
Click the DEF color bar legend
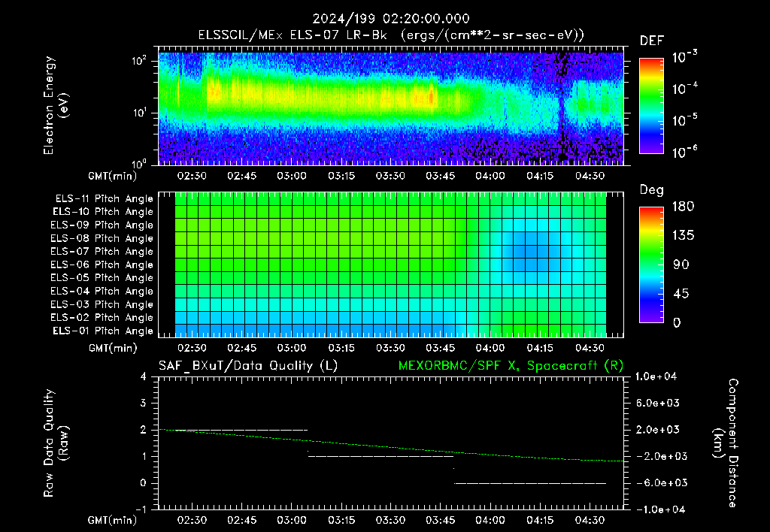pyautogui.click(x=651, y=105)
